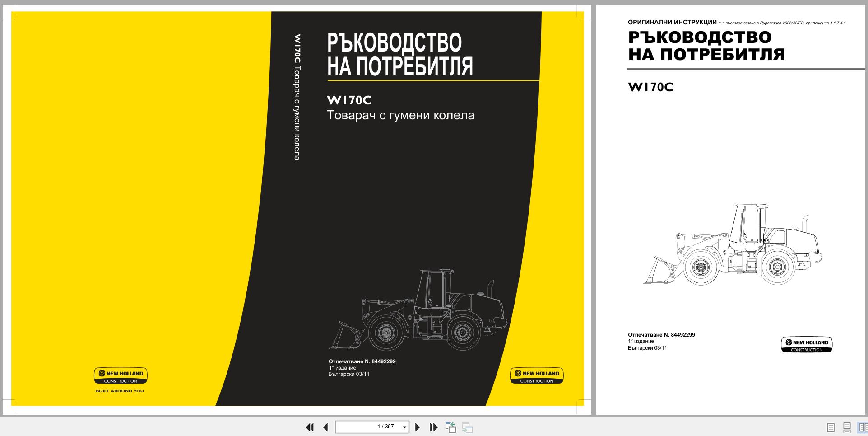The width and height of the screenshot is (868, 436).
Task: Click the BUILT AROUND YOU text
Action: click(120, 390)
